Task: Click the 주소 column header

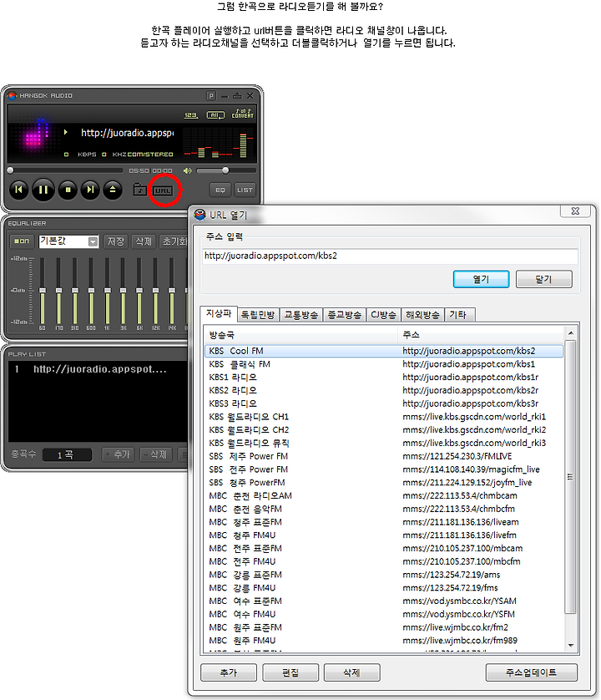Action: 481,334
